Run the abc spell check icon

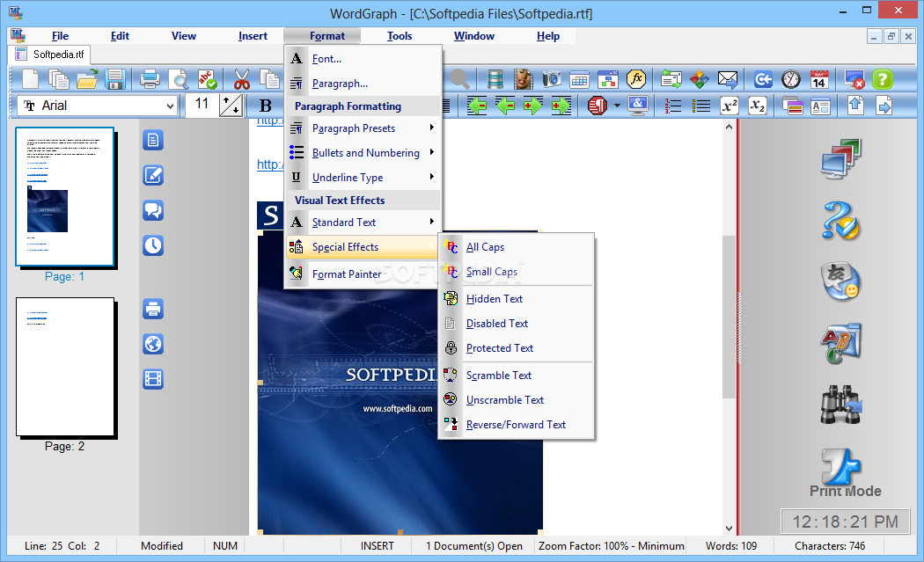[206, 79]
